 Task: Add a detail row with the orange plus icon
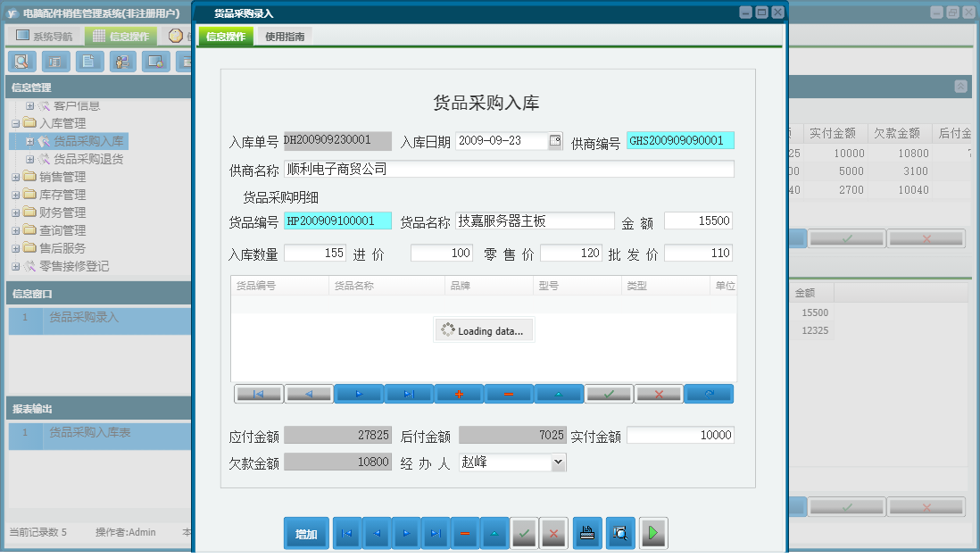459,393
